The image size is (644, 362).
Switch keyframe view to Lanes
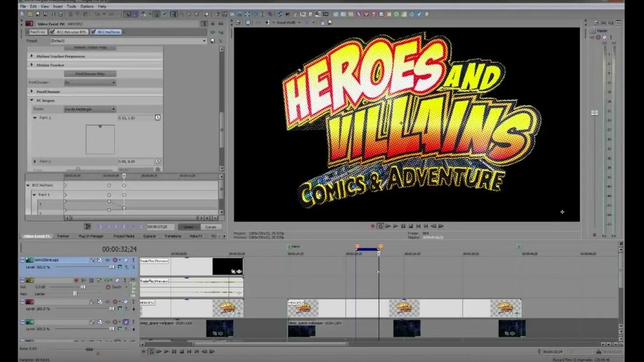(x=188, y=227)
